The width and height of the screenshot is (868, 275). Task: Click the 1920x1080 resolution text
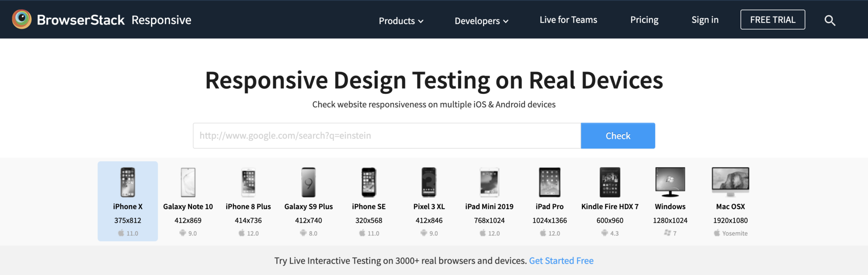coord(730,220)
